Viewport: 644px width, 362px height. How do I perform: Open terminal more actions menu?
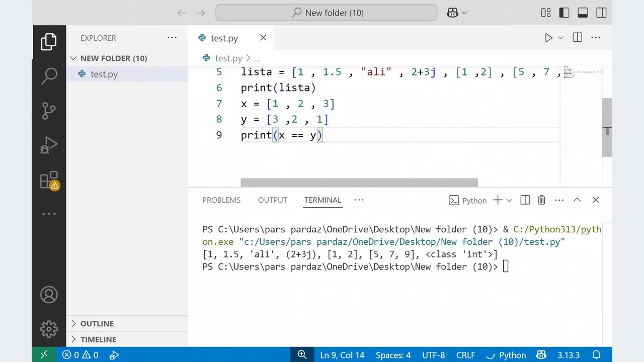[x=559, y=200]
